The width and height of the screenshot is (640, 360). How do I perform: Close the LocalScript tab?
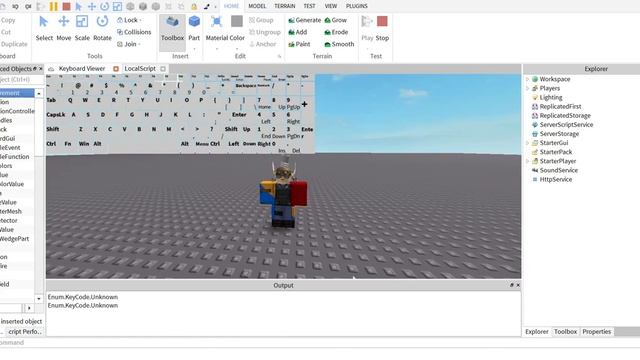click(x=163, y=69)
